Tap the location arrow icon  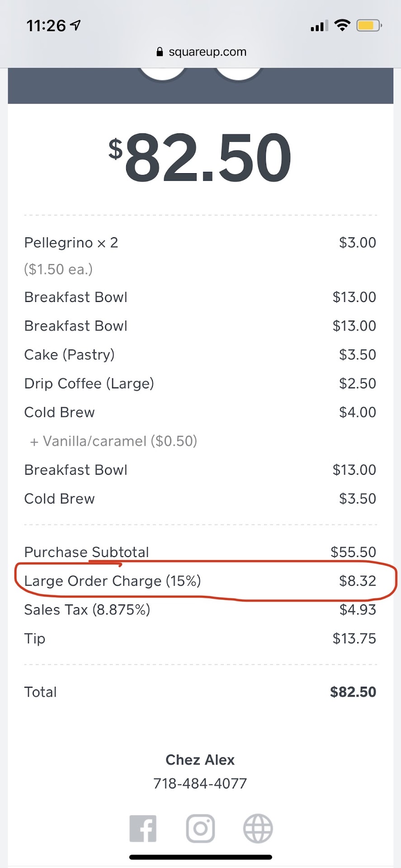coord(76,25)
